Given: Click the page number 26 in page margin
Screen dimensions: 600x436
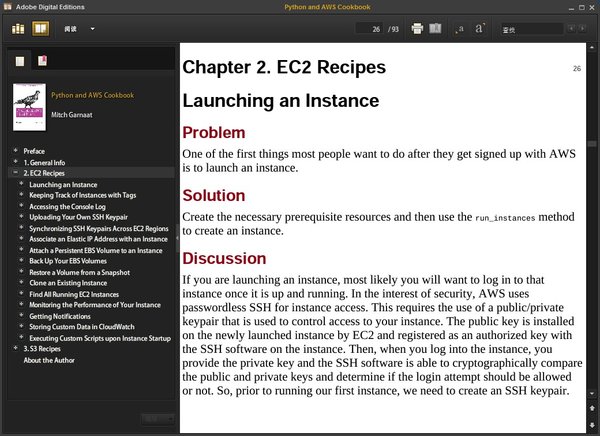Looking at the screenshot, I should (x=577, y=69).
